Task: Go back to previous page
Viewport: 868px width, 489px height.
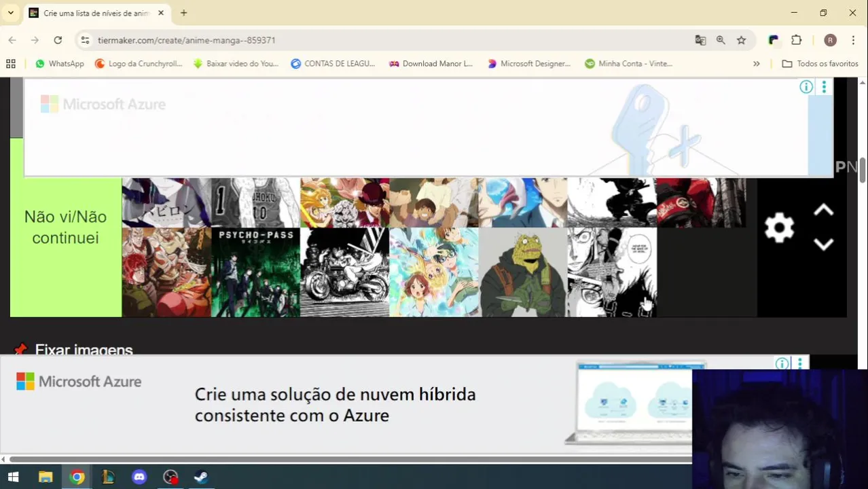Action: pos(12,40)
